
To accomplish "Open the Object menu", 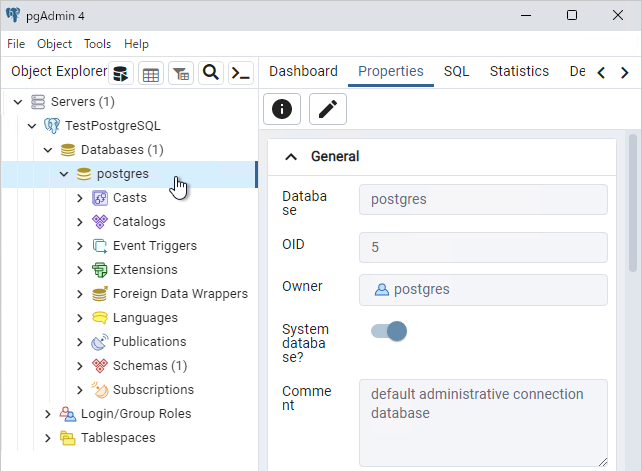I will coord(54,44).
